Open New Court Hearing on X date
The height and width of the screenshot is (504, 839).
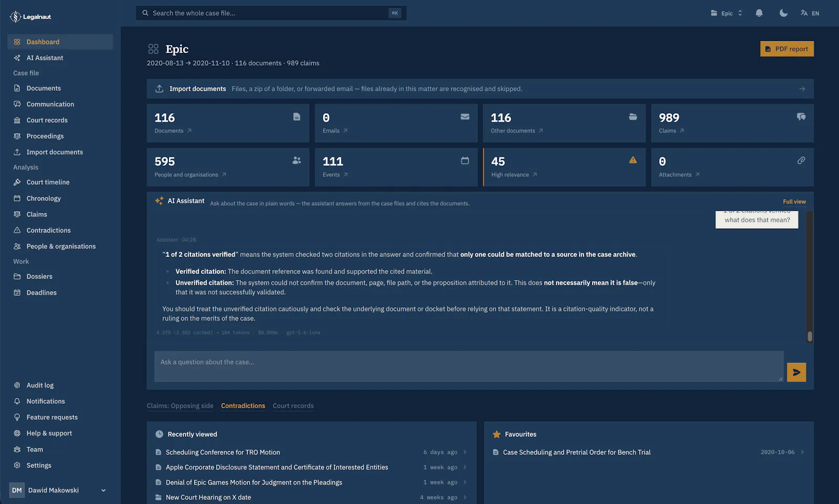pos(311,497)
